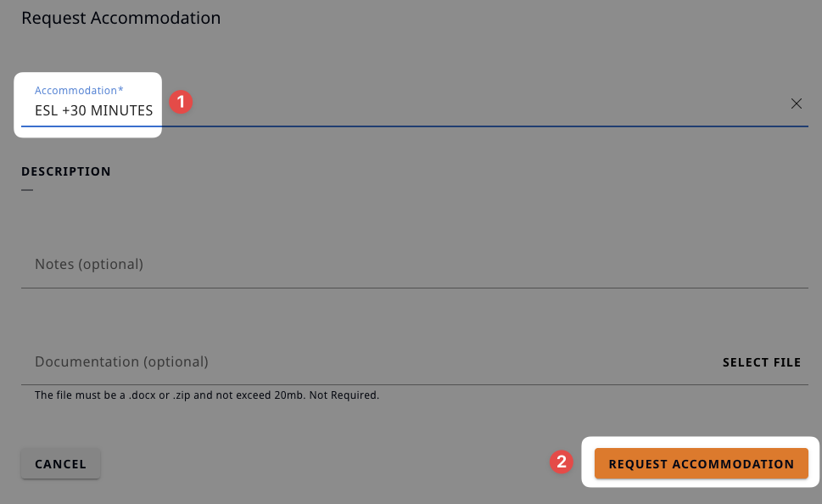The image size is (822, 504).
Task: Click the Documentation (optional) field
Action: coord(367,361)
